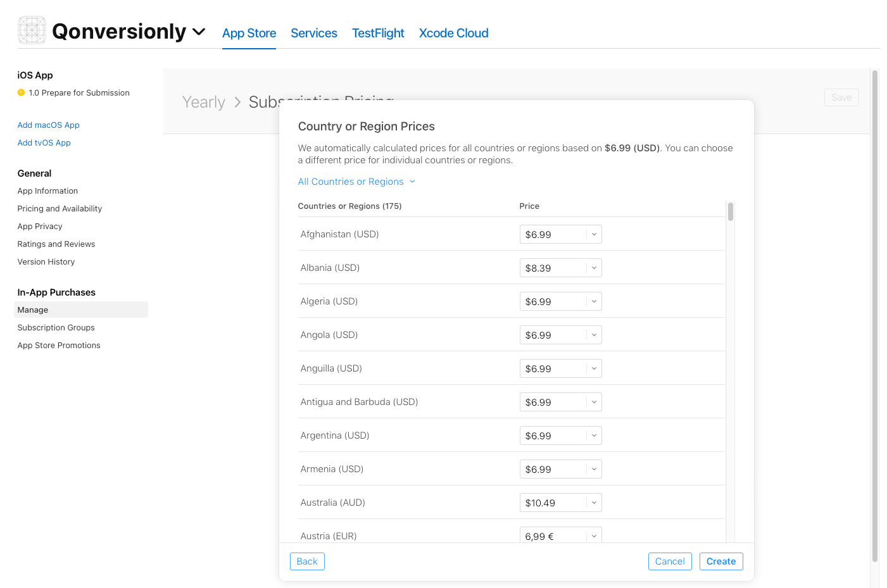The width and height of the screenshot is (887, 588).
Task: Open the app switcher chevron beside Qonversionly
Action: point(199,32)
